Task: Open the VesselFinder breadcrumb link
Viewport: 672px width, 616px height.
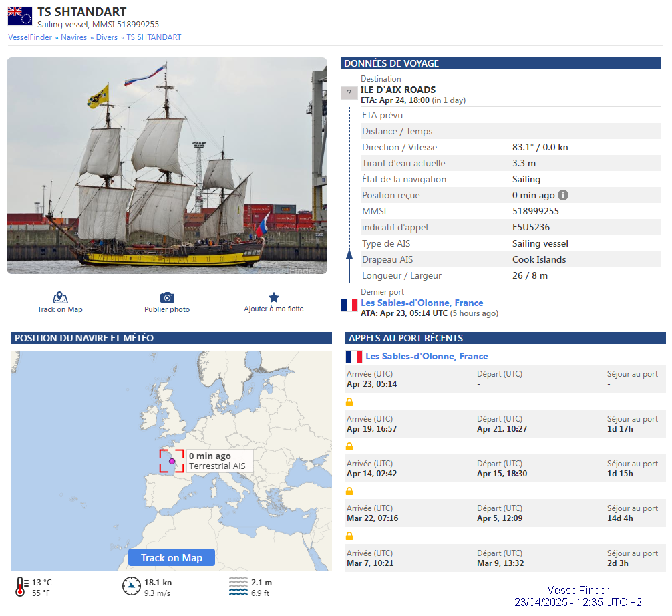Action: coord(30,37)
